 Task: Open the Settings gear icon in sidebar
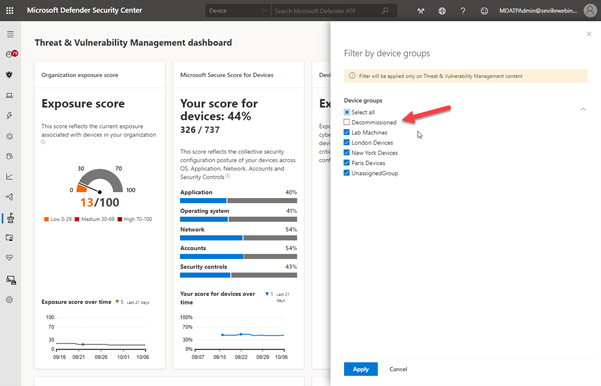(10, 300)
